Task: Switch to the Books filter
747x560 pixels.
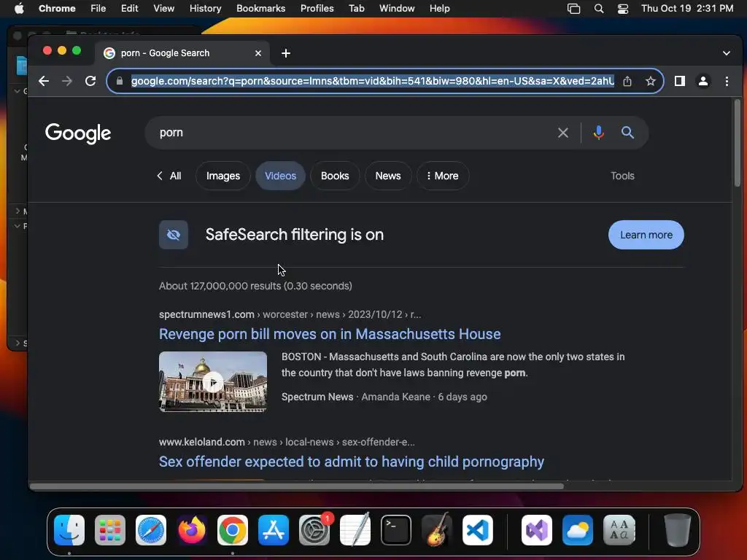Action: 335,176
